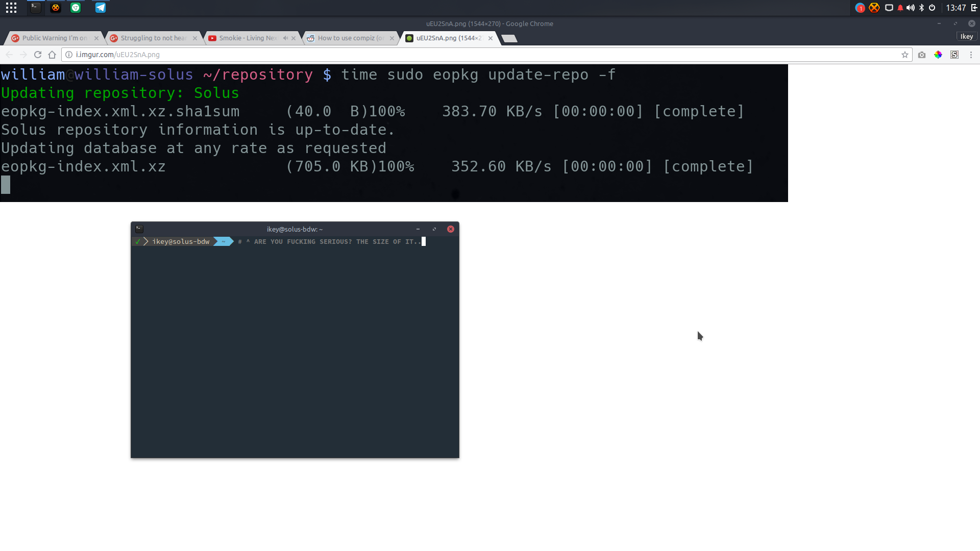Close the ikey@solus-bdw terminal window
The height and width of the screenshot is (551, 980).
pyautogui.click(x=451, y=229)
